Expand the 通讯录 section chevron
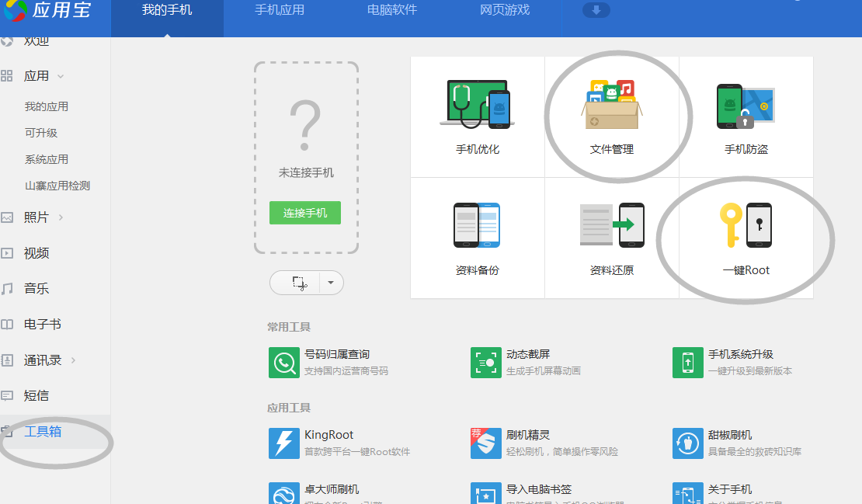Viewport: 862px width, 504px height. coord(73,360)
